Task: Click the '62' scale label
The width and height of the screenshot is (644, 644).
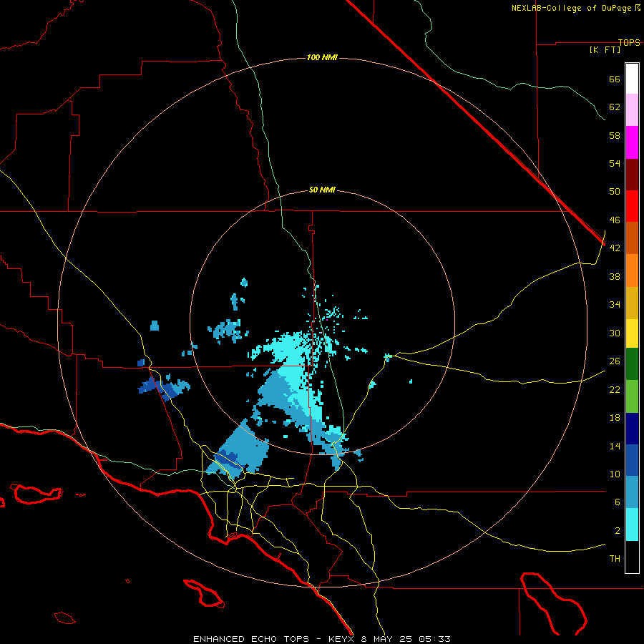Action: pyautogui.click(x=615, y=107)
